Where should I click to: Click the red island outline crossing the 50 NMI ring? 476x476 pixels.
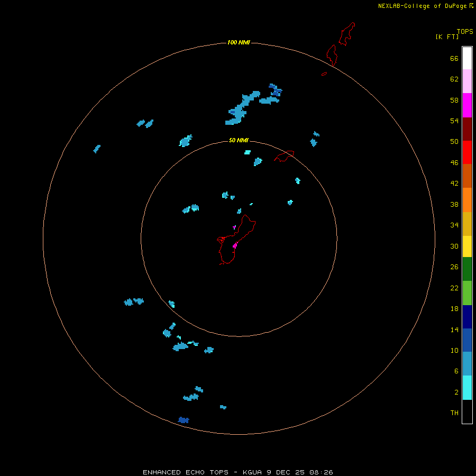(x=284, y=156)
